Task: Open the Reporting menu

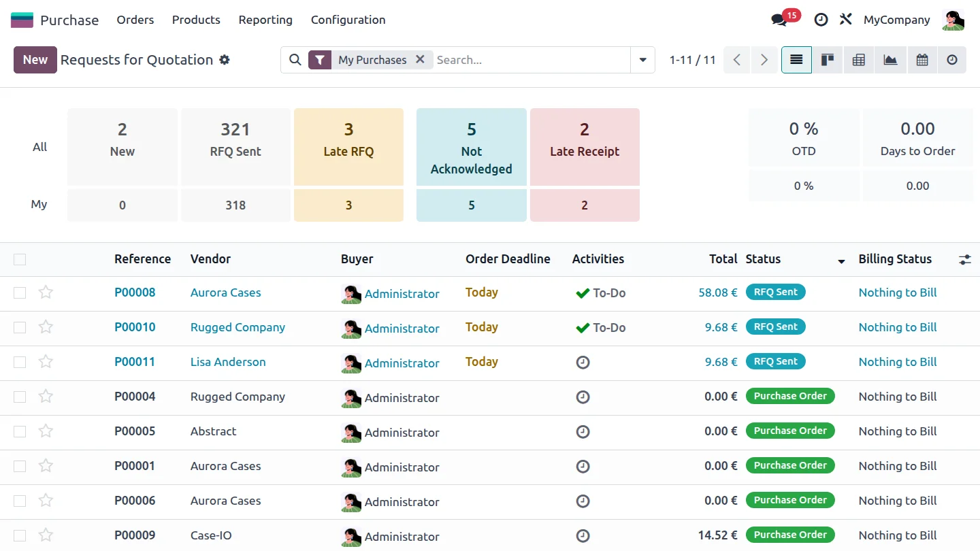Action: click(x=265, y=20)
